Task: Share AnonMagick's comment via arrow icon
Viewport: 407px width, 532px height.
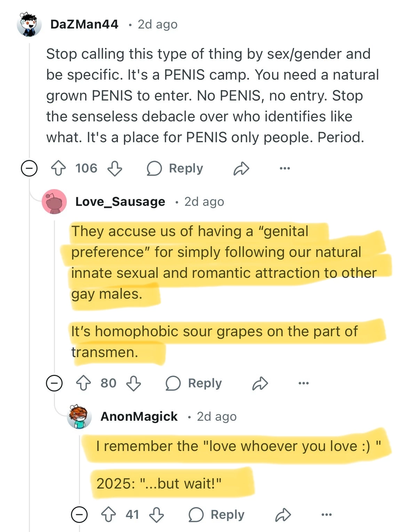Action: (x=283, y=515)
